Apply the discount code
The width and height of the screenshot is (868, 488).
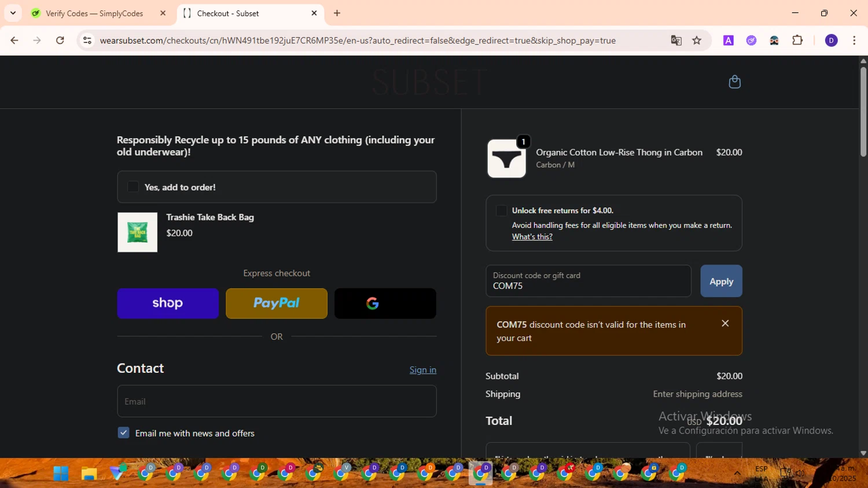click(x=721, y=281)
